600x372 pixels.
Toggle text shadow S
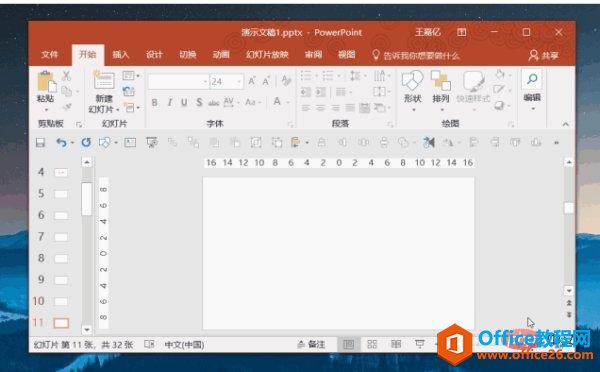click(199, 102)
